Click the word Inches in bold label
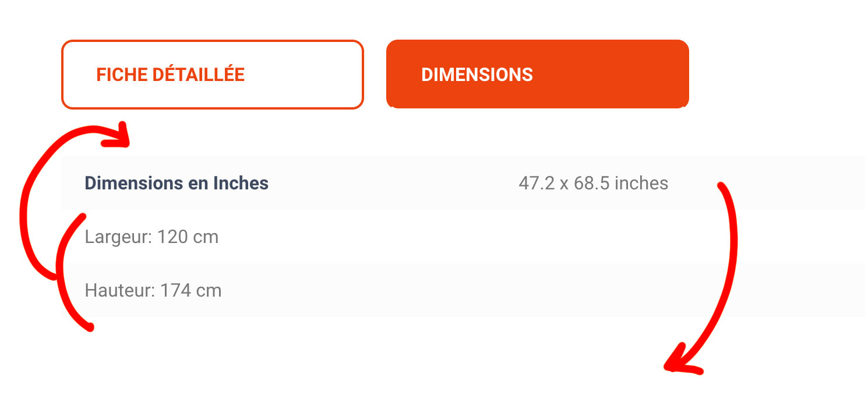This screenshot has width=868, height=405. 241,183
